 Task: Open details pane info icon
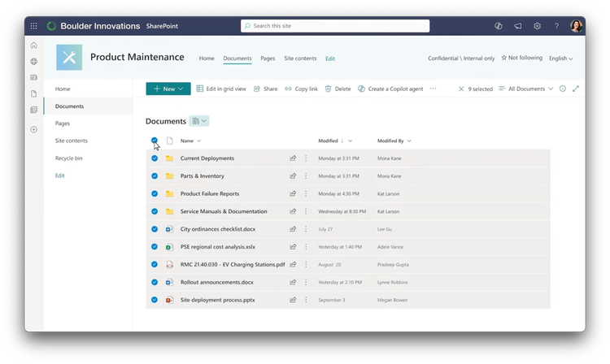pos(563,89)
